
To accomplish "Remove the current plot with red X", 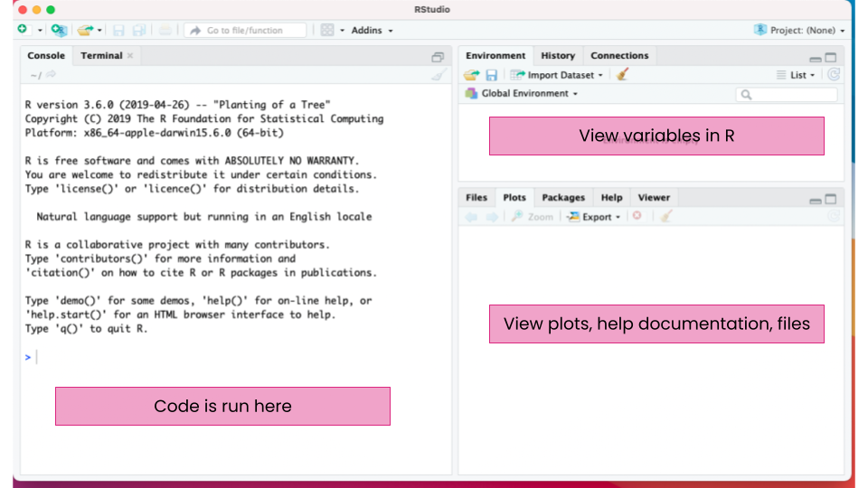I will click(x=637, y=217).
